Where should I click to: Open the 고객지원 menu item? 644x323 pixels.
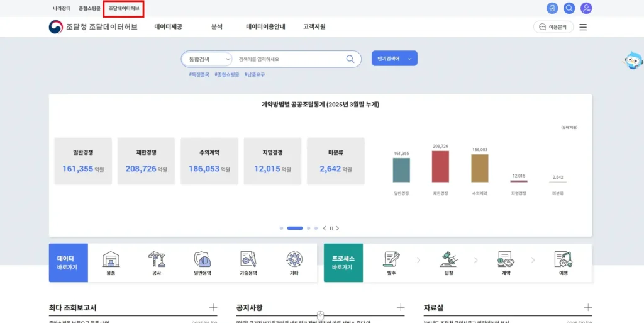point(314,27)
